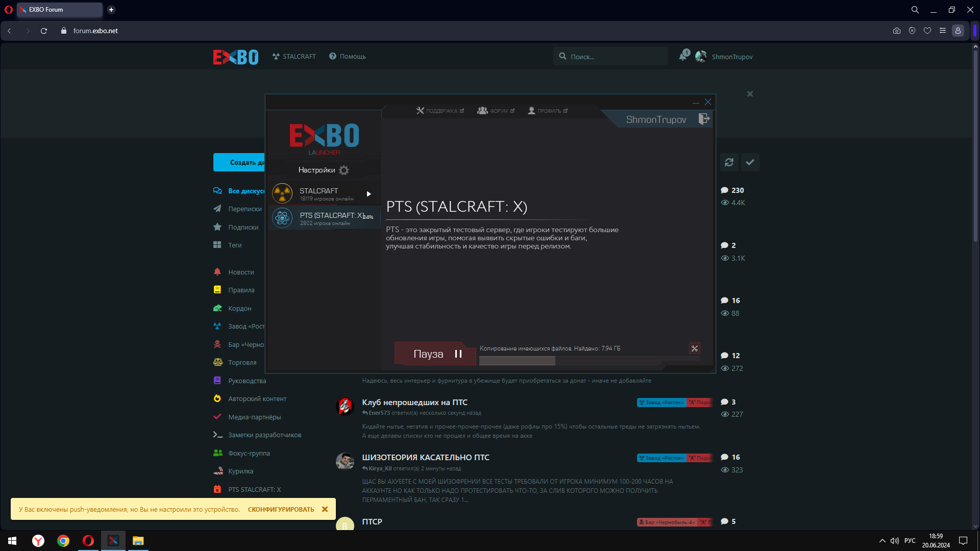Log out via launcher exit icon

(704, 119)
